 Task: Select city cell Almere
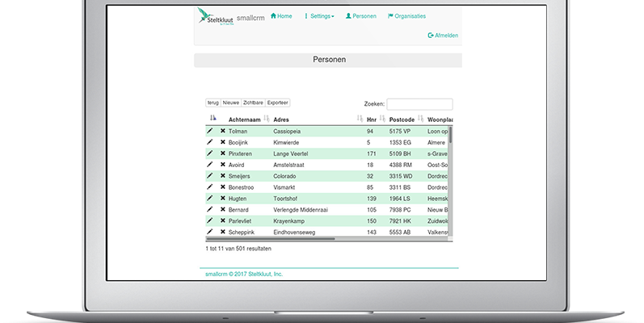[x=436, y=142]
